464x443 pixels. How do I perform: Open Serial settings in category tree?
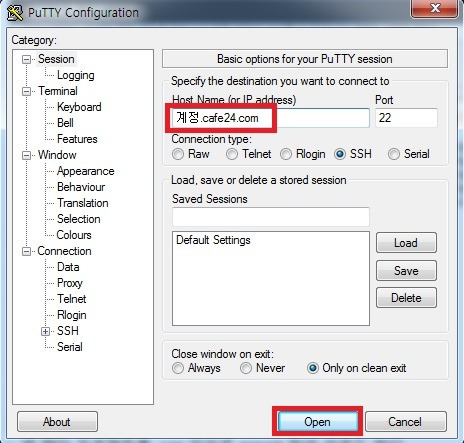(x=70, y=347)
